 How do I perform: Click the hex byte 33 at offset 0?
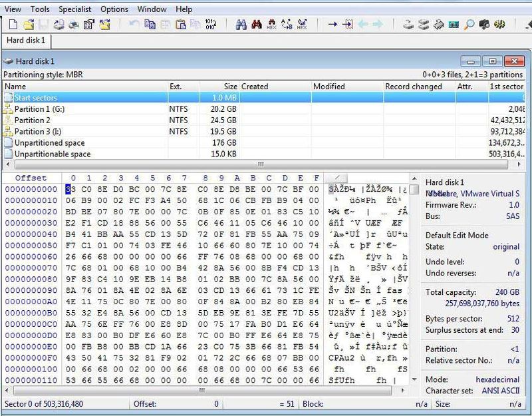click(70, 189)
